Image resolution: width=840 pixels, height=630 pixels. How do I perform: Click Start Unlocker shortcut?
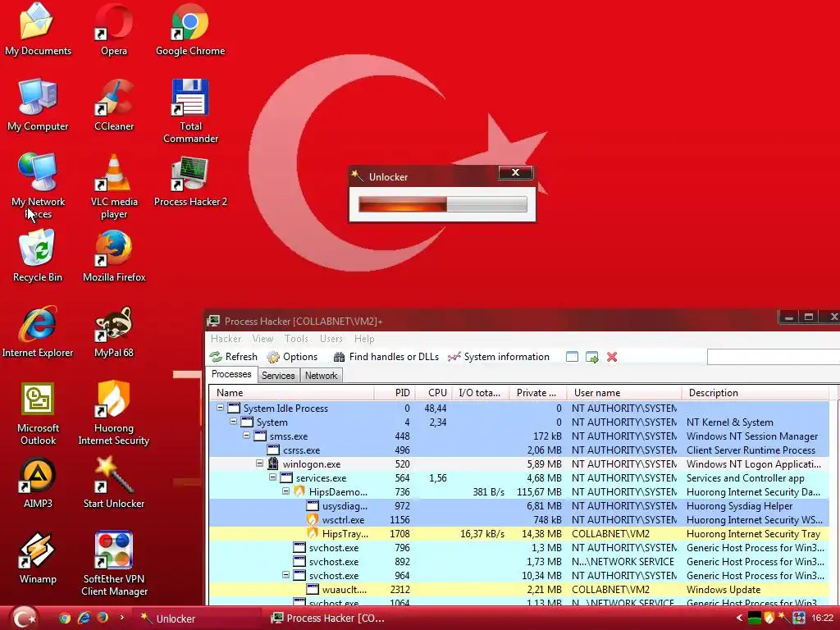click(113, 482)
